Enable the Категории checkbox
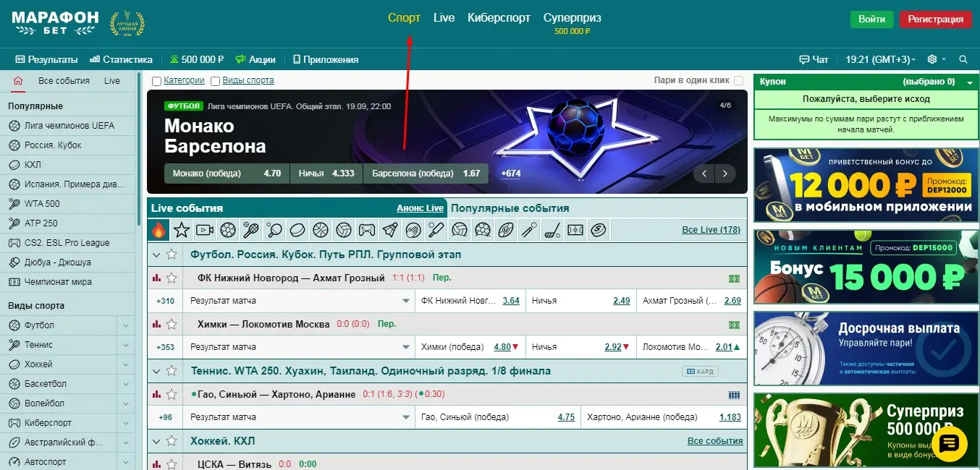The image size is (980, 470). (156, 81)
